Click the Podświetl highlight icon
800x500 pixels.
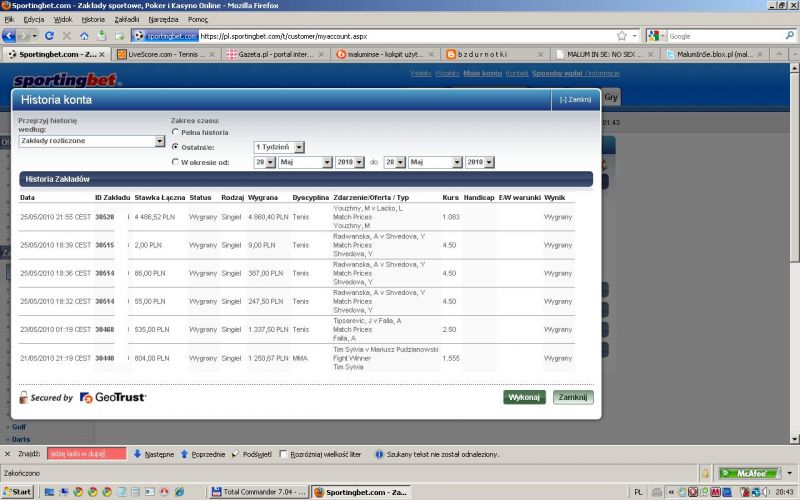(235, 454)
